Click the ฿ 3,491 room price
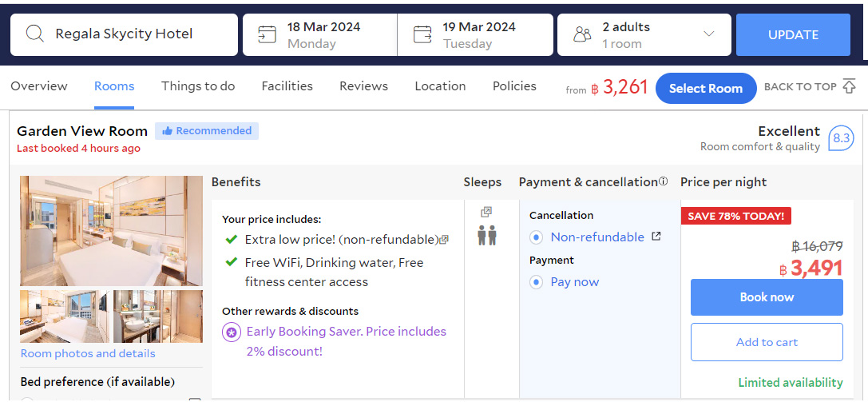Screen dimensions: 868x402 click(811, 269)
